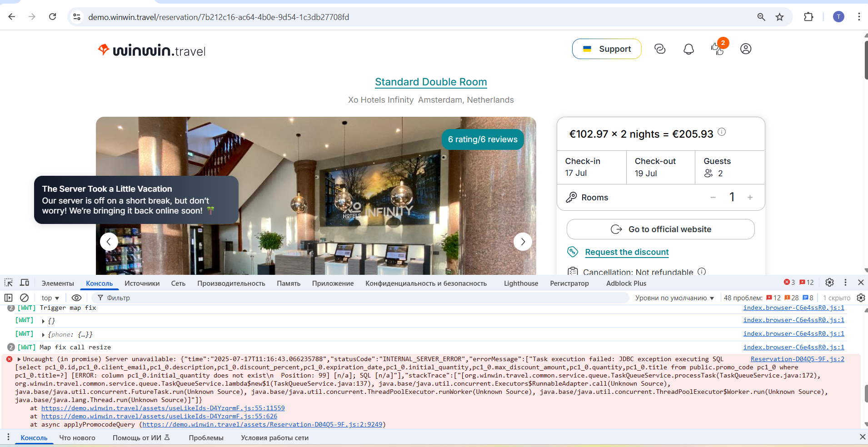Bookmark this page with the star icon

(x=780, y=17)
